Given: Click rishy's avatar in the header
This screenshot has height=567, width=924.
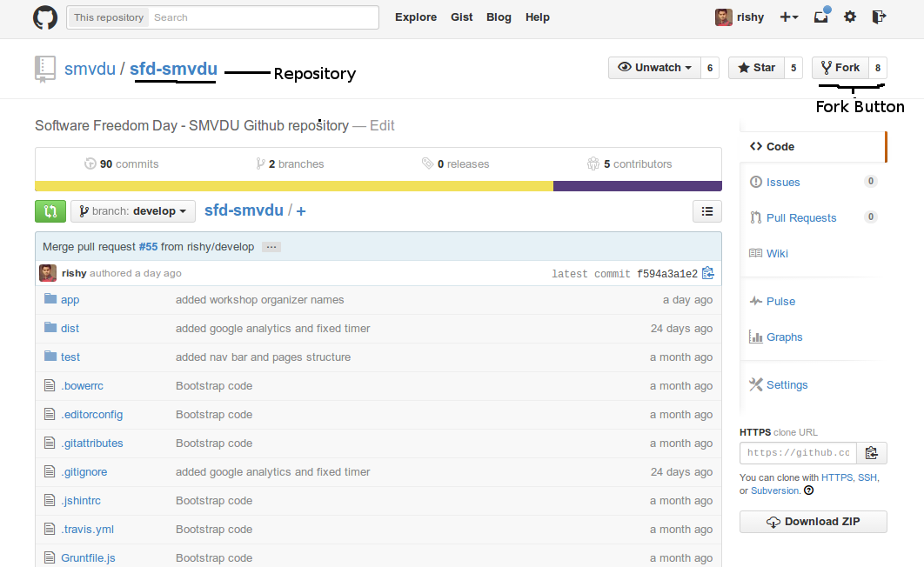Looking at the screenshot, I should click(724, 17).
